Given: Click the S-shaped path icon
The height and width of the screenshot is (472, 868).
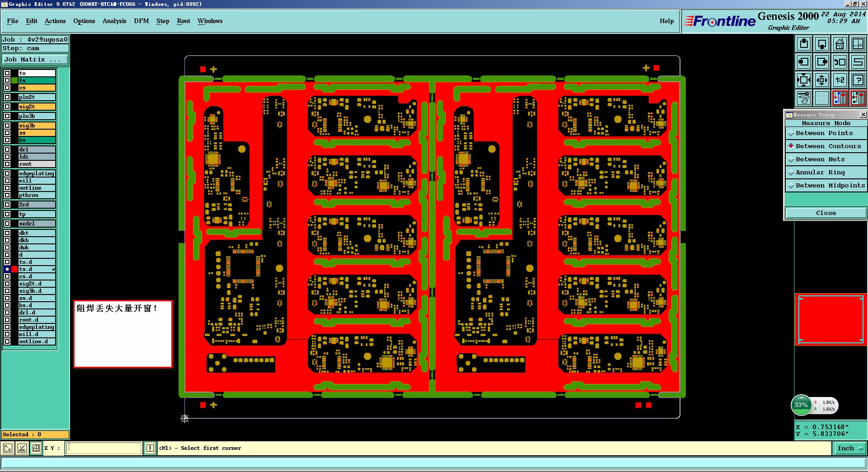Looking at the screenshot, I should [858, 62].
